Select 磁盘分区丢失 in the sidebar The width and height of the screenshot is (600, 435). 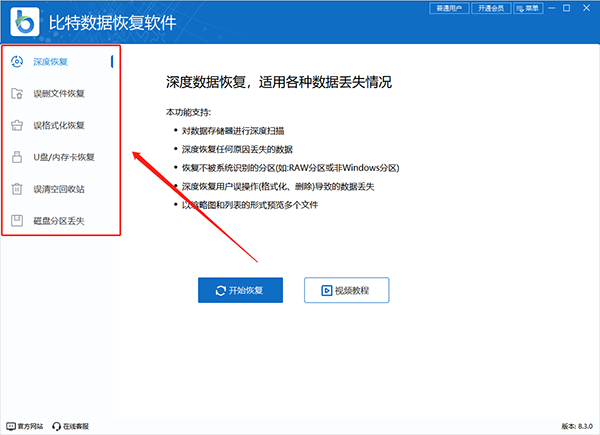point(61,221)
